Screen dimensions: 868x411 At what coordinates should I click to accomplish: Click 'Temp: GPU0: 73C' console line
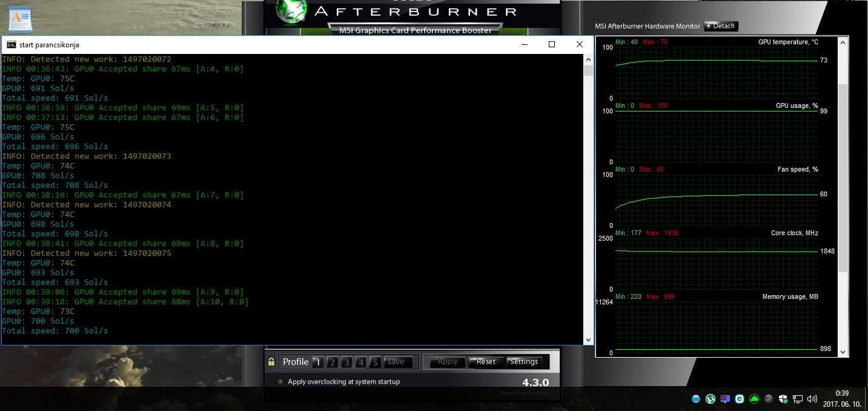[x=38, y=311]
